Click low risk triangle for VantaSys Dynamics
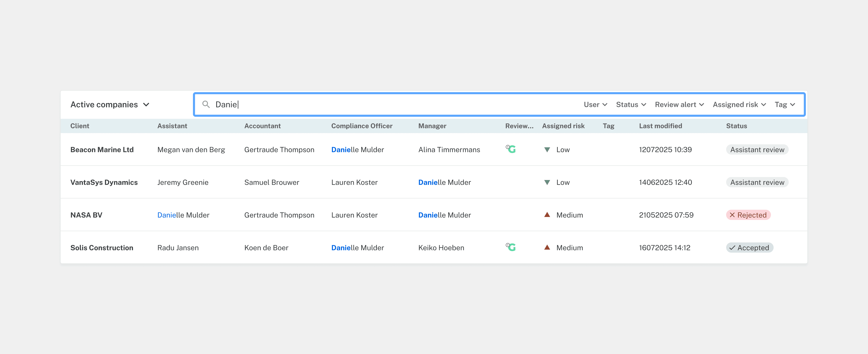This screenshot has height=354, width=868. [547, 182]
